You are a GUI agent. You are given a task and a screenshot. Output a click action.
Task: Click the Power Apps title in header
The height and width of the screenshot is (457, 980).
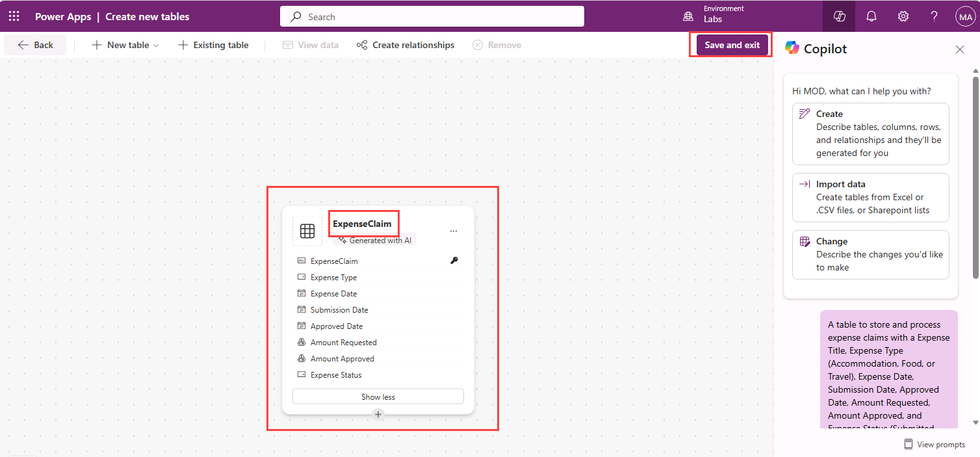63,17
